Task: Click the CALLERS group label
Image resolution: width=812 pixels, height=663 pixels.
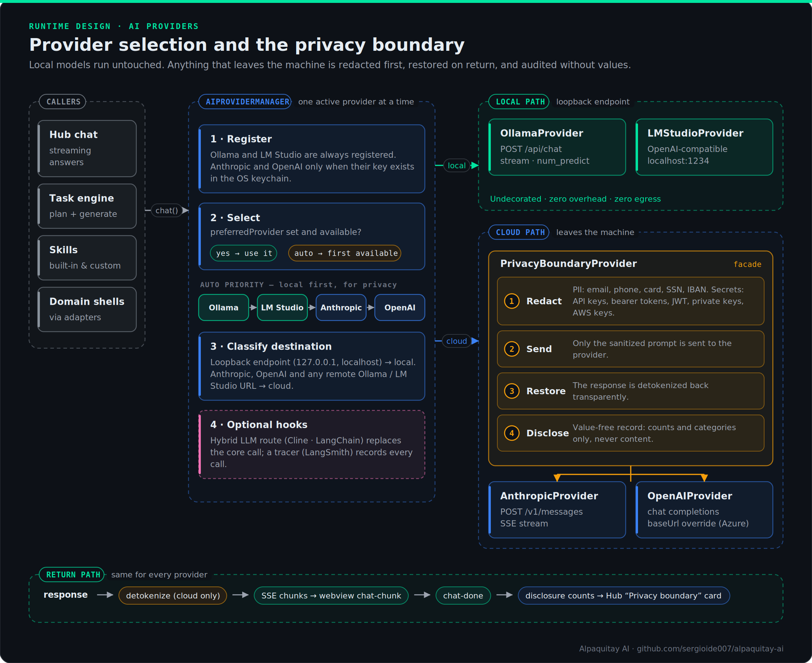Action: point(63,102)
